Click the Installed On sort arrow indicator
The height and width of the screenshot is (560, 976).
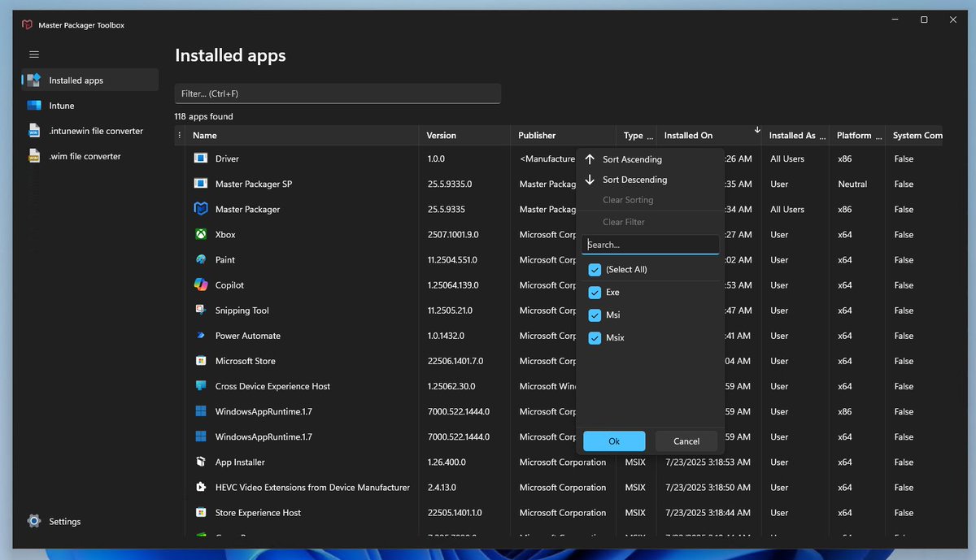click(757, 130)
